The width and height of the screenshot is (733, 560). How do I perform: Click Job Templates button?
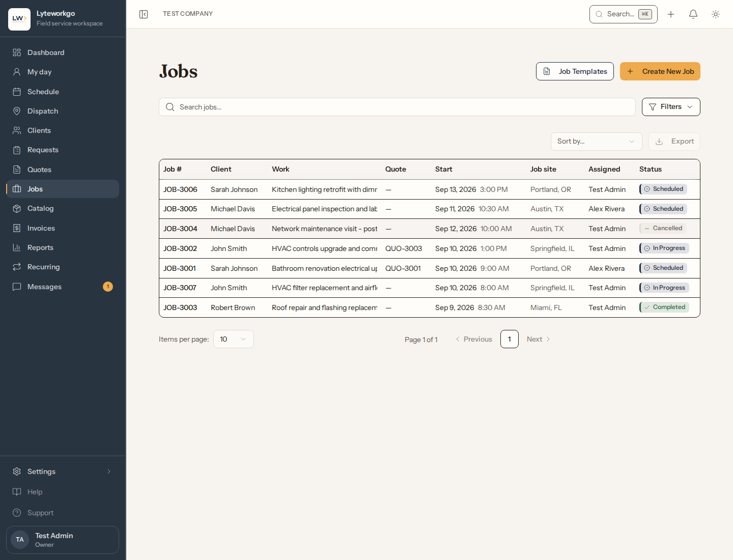[x=575, y=71]
